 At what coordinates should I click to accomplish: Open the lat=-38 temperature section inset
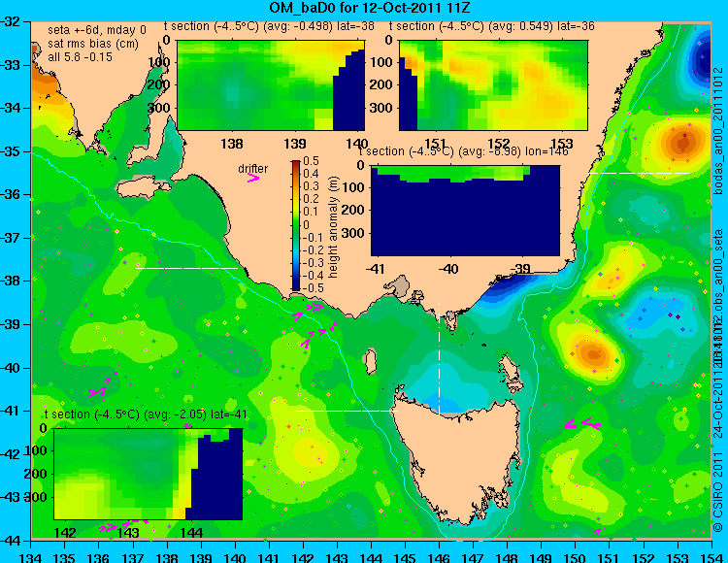[x=271, y=85]
